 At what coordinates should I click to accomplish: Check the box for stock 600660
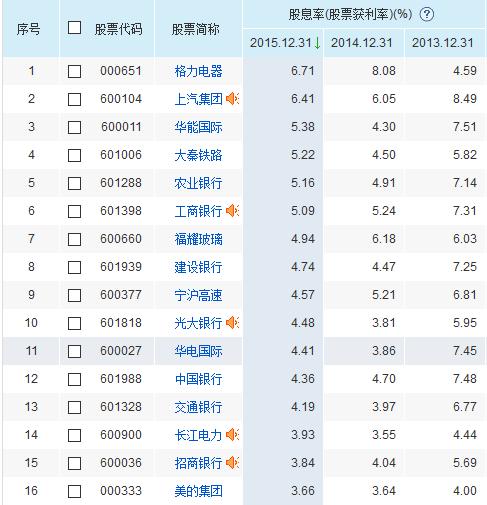[x=74, y=239]
